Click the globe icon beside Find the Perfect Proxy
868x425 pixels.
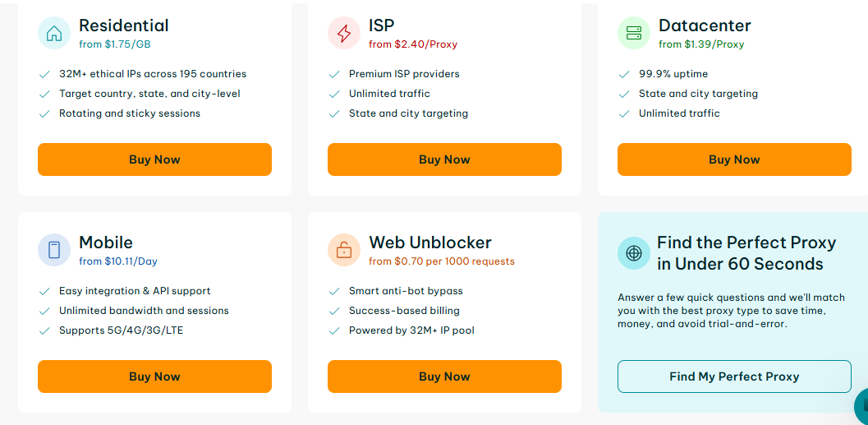634,253
